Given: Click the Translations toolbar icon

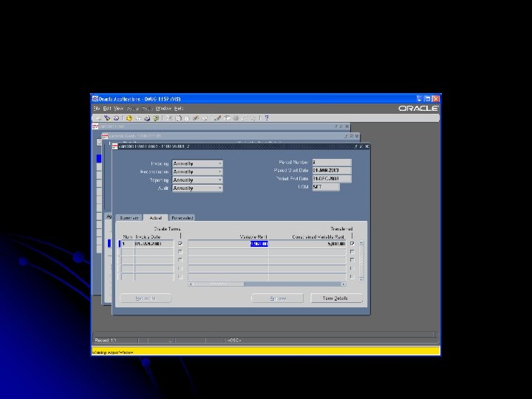Looking at the screenshot, I should point(236,118).
